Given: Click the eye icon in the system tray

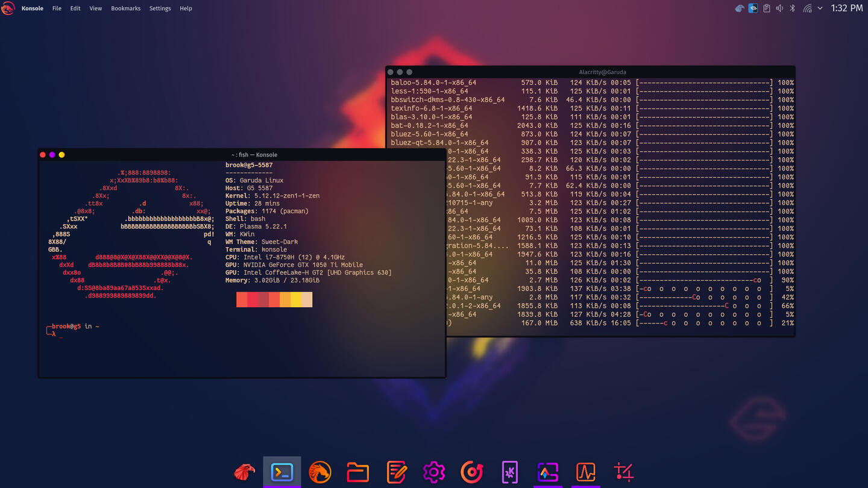Looking at the screenshot, I should tap(753, 8).
